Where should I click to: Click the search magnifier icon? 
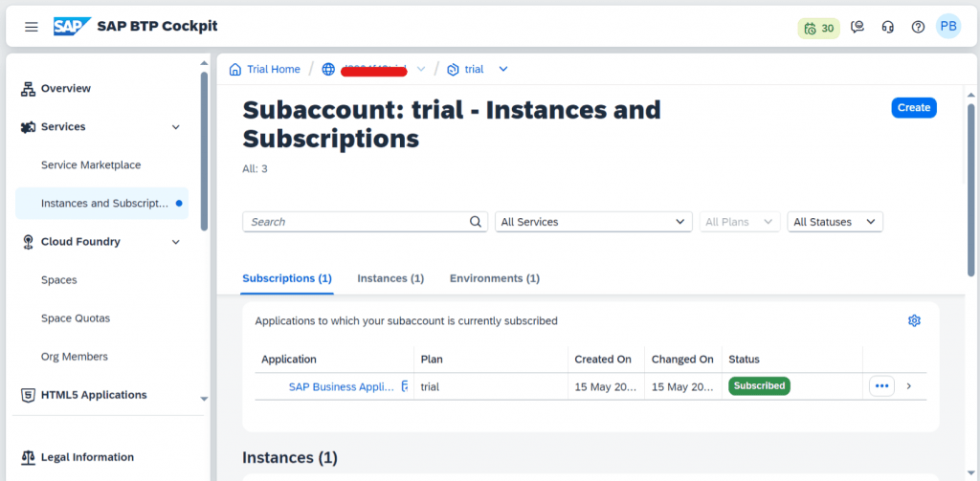click(x=476, y=221)
